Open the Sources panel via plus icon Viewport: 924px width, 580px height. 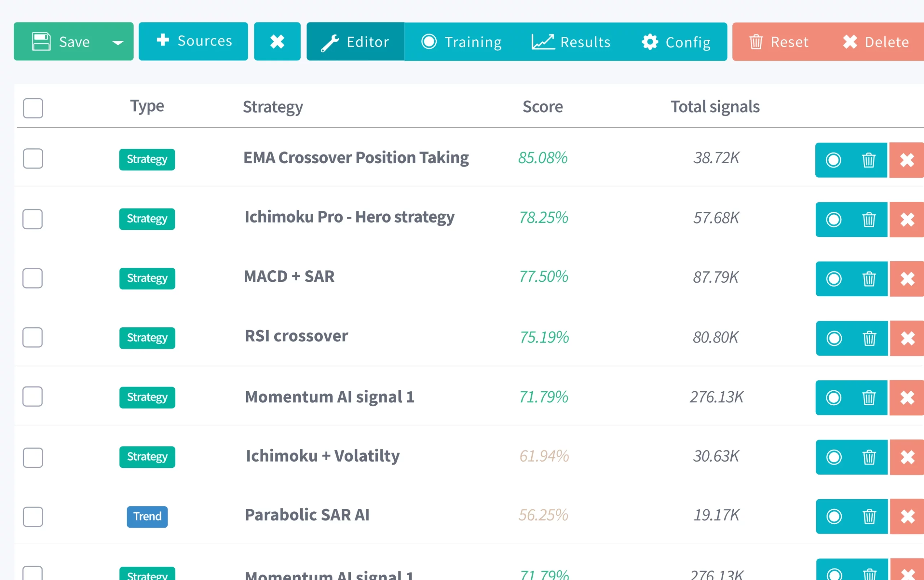click(x=164, y=41)
